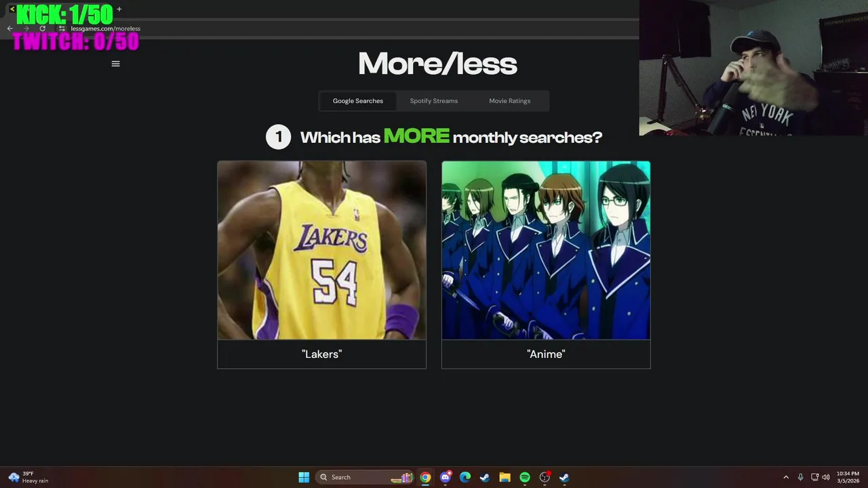Open the network status tray icon
The image size is (868, 488).
(814, 477)
